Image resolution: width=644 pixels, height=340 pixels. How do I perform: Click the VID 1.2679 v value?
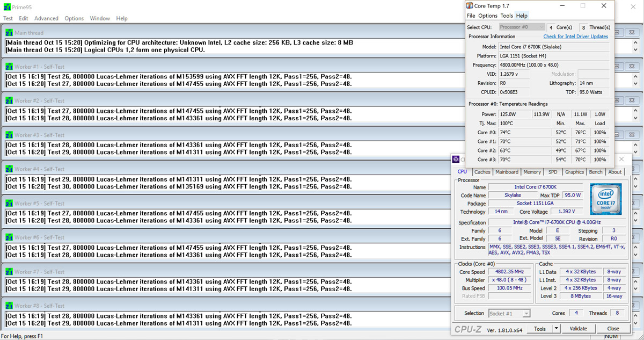[x=515, y=74]
